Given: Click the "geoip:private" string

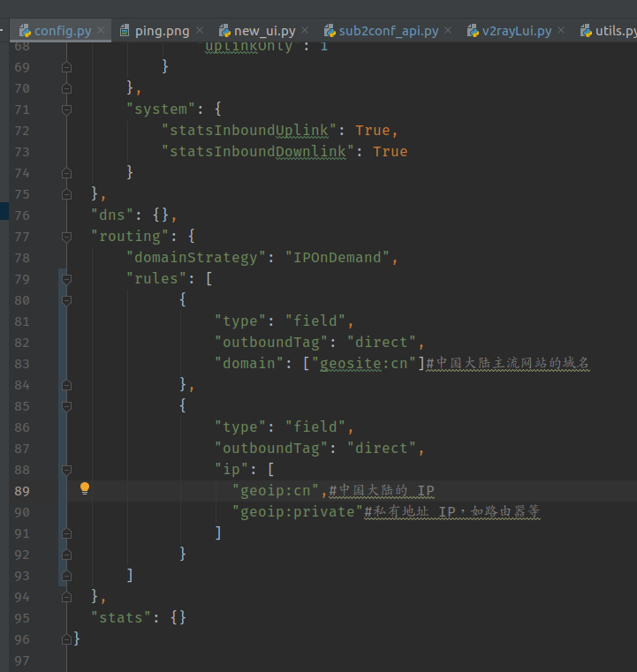Looking at the screenshot, I should click(298, 511).
